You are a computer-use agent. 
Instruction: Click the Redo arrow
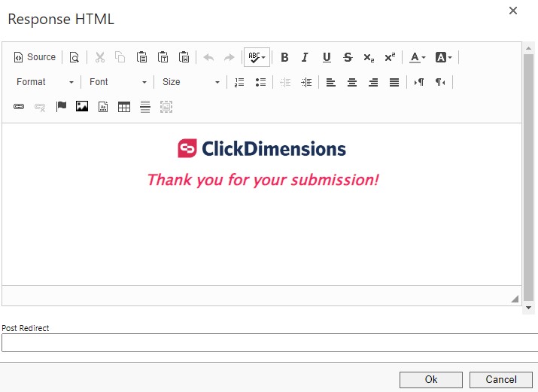point(229,57)
